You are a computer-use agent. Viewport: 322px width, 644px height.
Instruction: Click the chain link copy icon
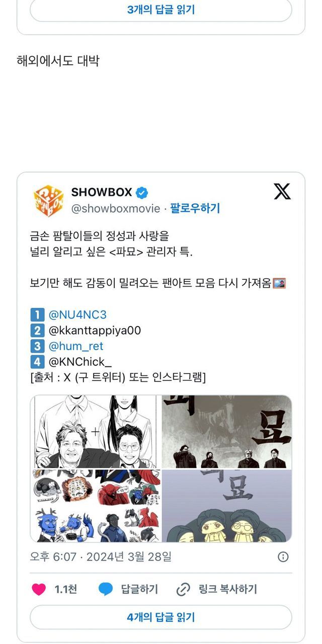point(184,590)
